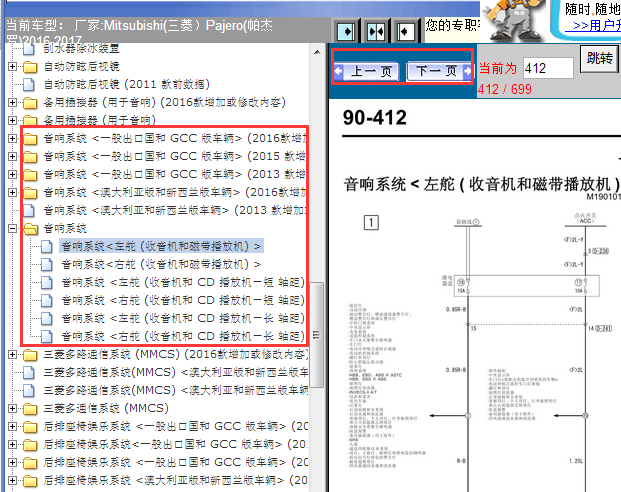The height and width of the screenshot is (492, 621).
Task: Click folder icon of 三菱多通信系统 (MMCS)
Action: click(30, 408)
